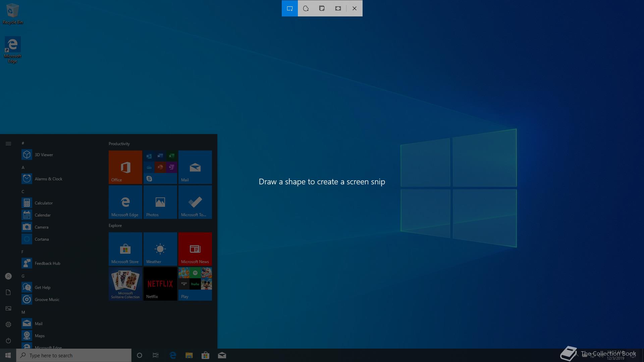Open the Mail tile
Screen dimensions: 644x362
point(195,167)
